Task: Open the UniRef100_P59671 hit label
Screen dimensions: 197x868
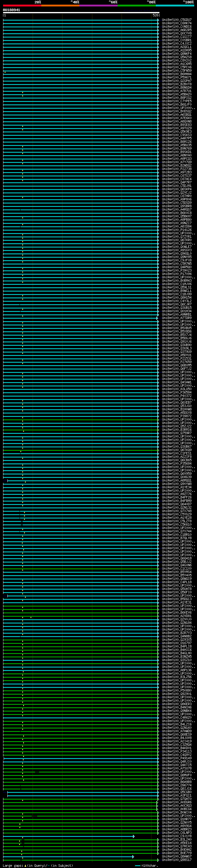Action: point(176,78)
